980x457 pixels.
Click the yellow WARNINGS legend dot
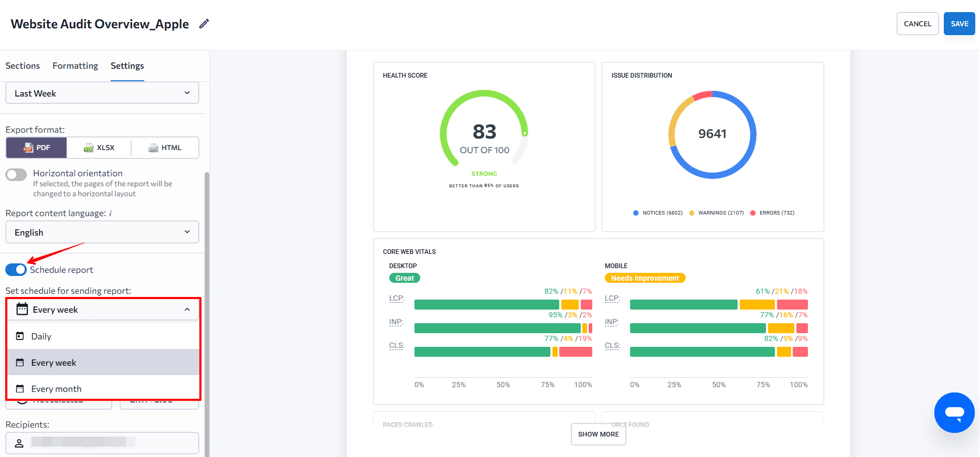tap(691, 213)
